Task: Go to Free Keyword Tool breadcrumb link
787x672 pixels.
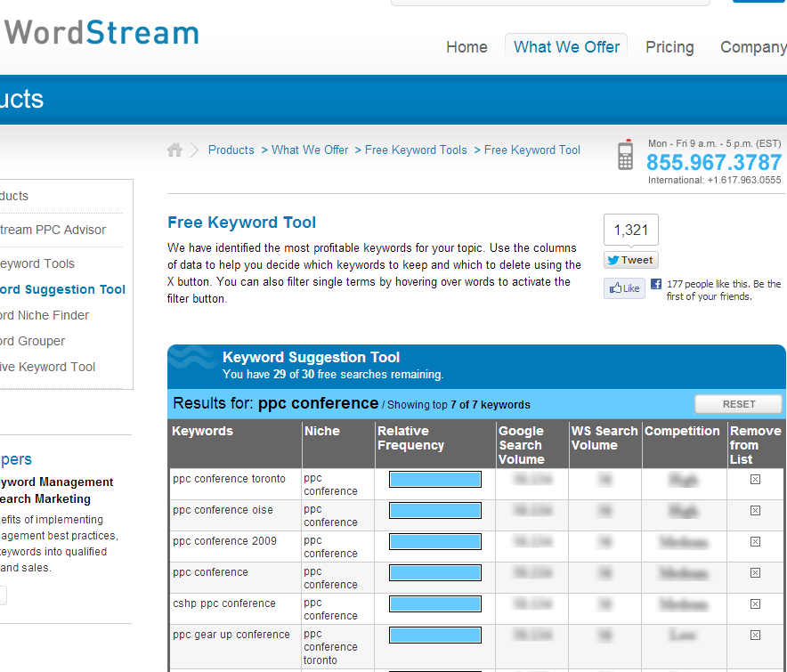Action: (532, 150)
